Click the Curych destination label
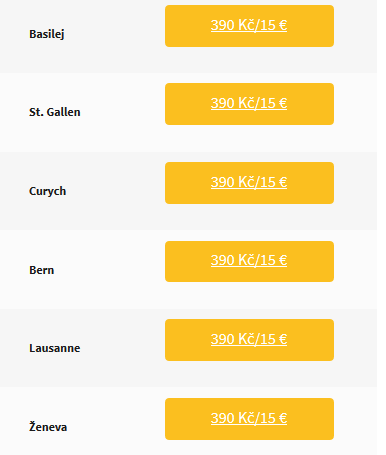Image resolution: width=386 pixels, height=455 pixels. pos(48,191)
